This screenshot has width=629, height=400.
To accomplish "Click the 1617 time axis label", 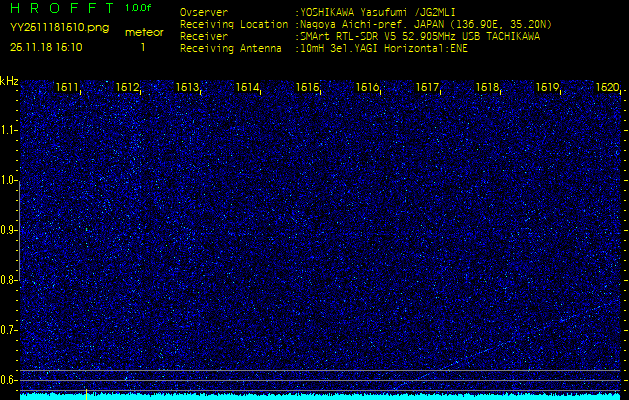I will click(x=428, y=87).
